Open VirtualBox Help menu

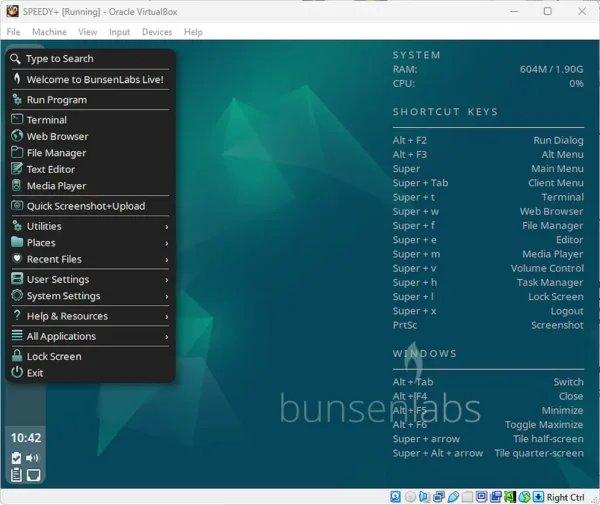point(193,32)
